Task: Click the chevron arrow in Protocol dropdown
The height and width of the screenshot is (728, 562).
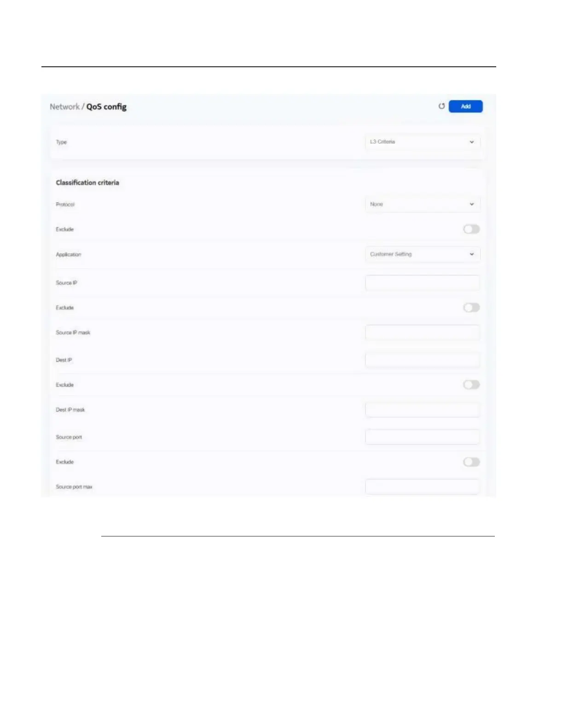Action: point(472,204)
